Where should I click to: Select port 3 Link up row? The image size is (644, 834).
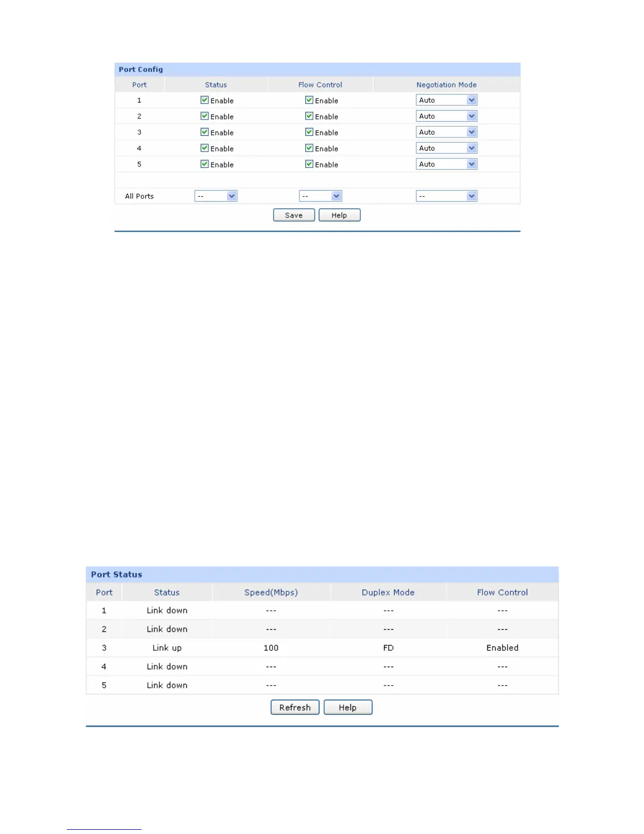point(322,648)
